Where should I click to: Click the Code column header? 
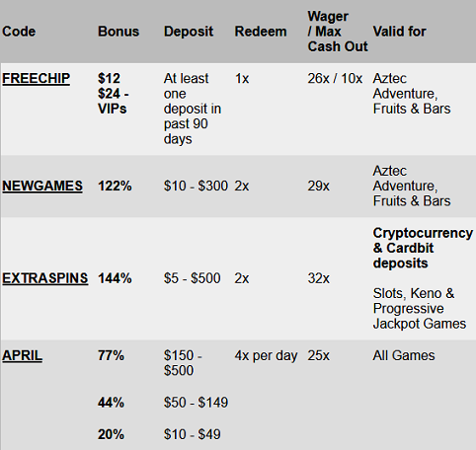(x=19, y=32)
